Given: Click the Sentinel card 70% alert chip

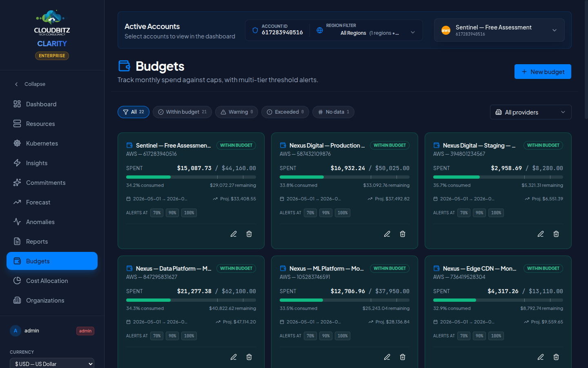Looking at the screenshot, I should 157,213.
